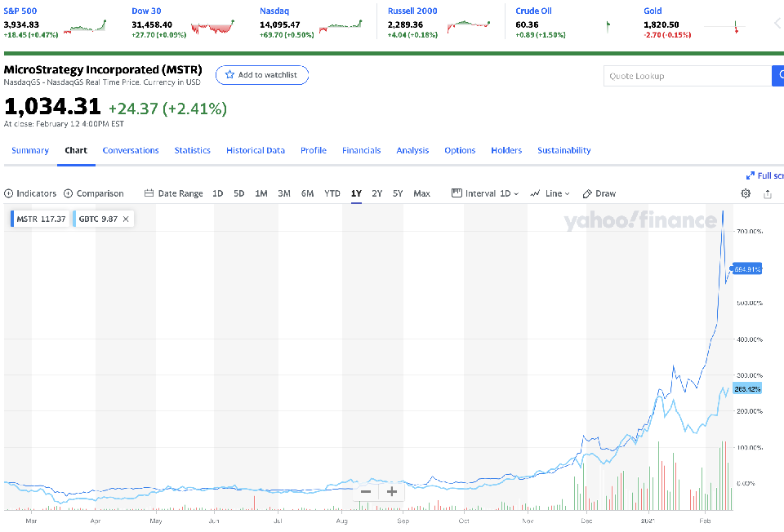Viewport: 784px width, 532px height.
Task: Open the Nasdaq link
Action: [274, 11]
